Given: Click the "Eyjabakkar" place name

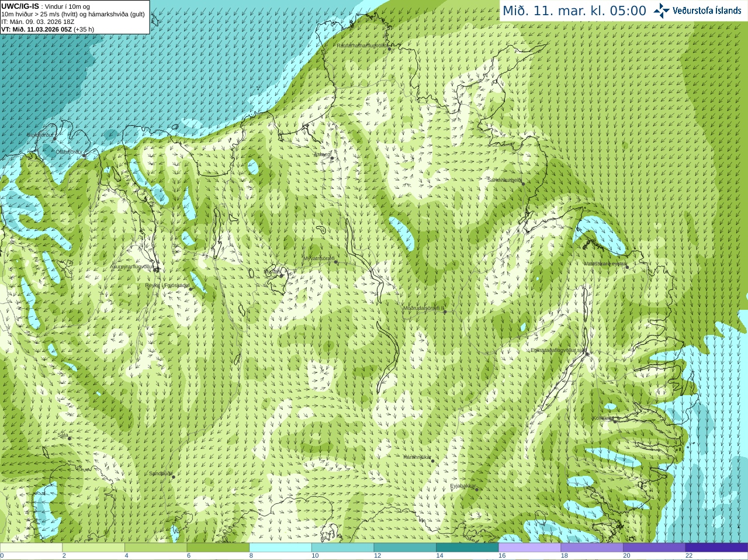Looking at the screenshot, I should click(463, 486).
